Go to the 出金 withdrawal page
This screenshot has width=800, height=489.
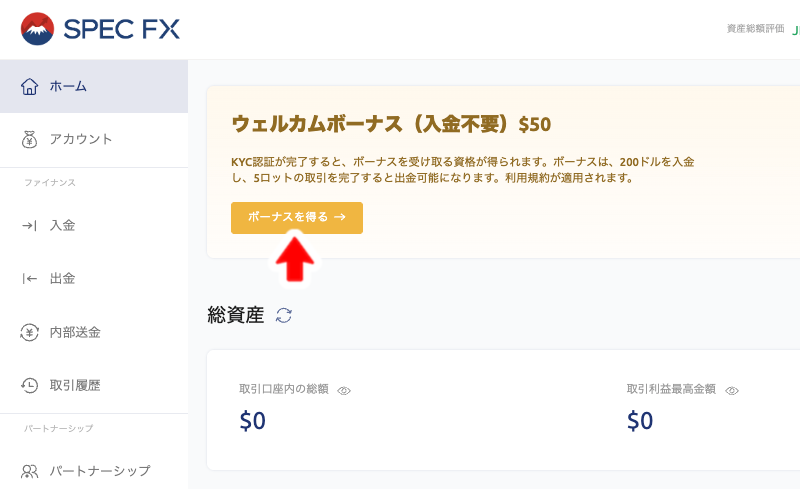pyautogui.click(x=62, y=278)
